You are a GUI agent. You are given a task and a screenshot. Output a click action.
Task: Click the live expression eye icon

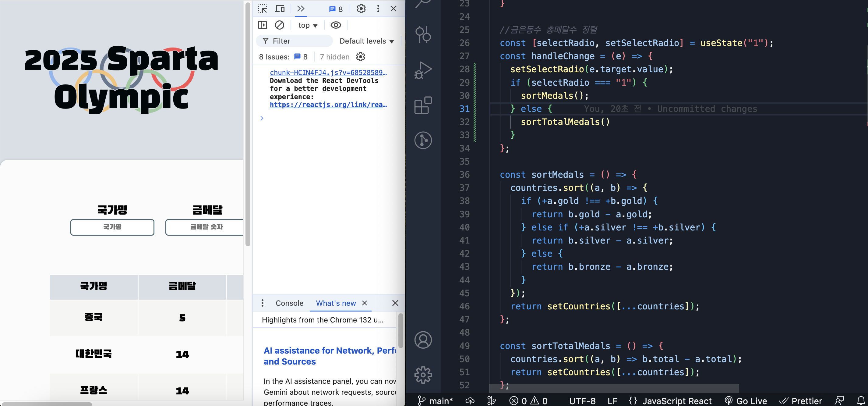click(x=336, y=25)
